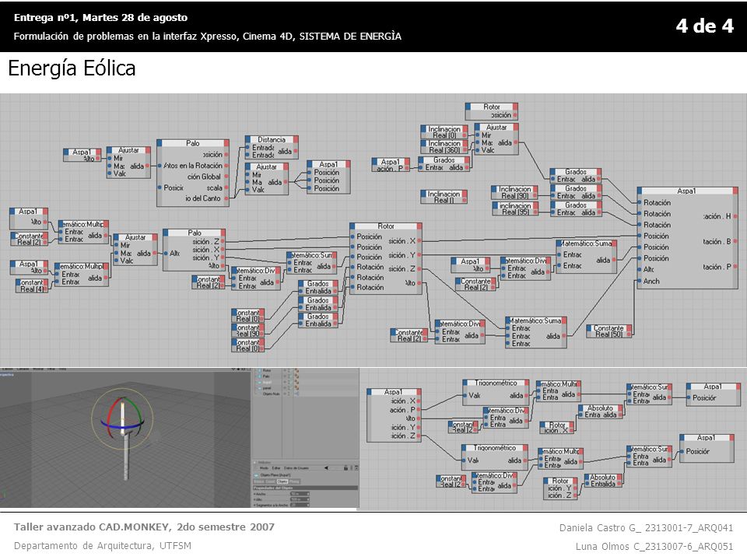Screen dimensions: 747x560
Task: Click the lock icon in Attributes panel
Action: click(345, 467)
